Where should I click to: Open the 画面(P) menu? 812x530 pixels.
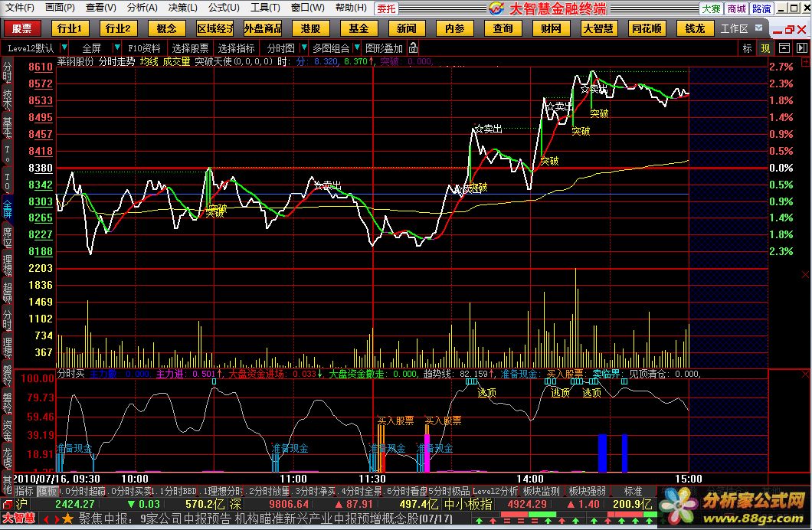click(x=60, y=8)
